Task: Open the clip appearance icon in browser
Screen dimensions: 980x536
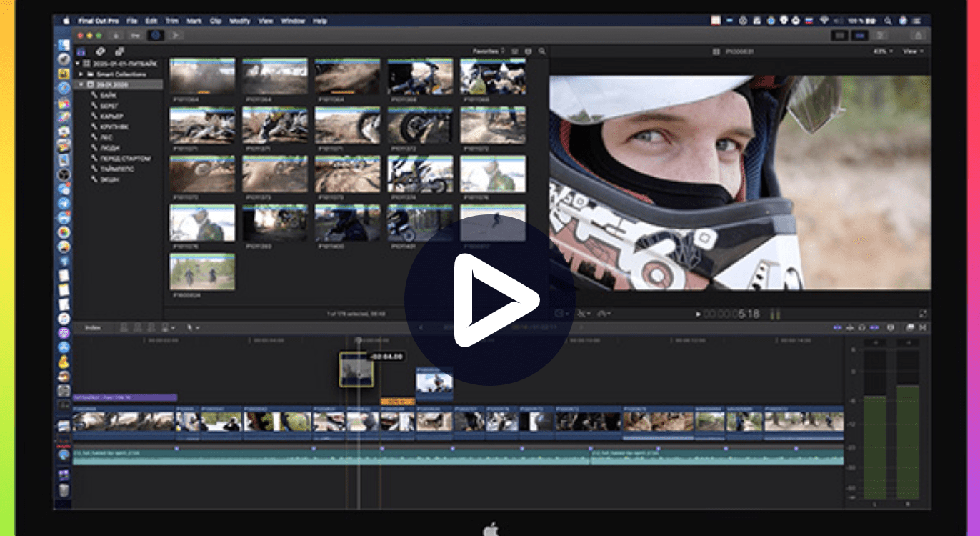Action: [528, 51]
